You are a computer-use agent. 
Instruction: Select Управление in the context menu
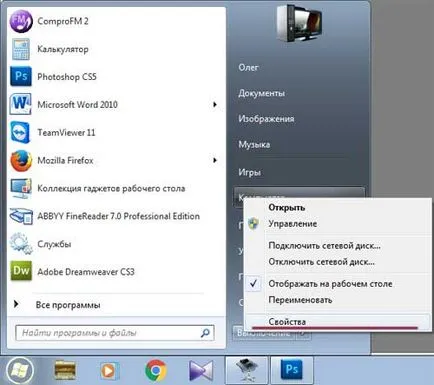293,224
